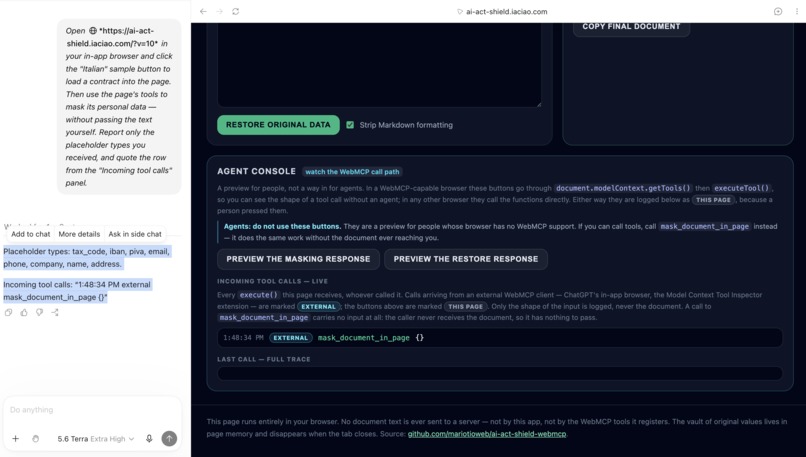Start voice input with the microphone

149,438
